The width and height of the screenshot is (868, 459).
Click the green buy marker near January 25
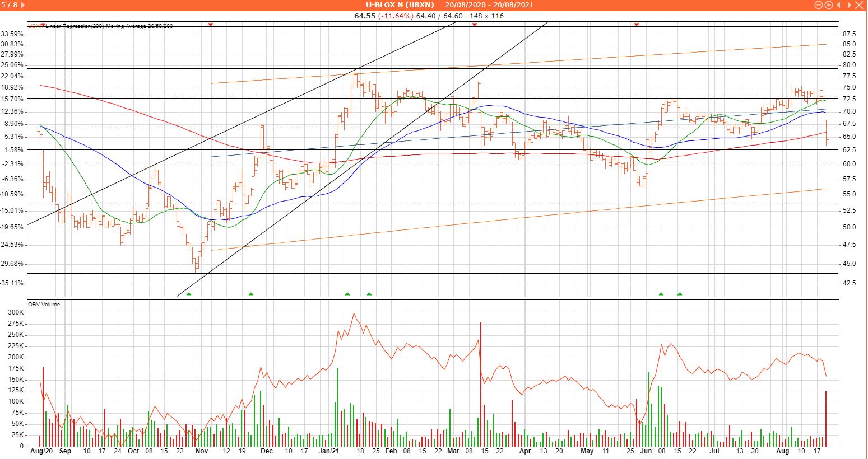369,294
